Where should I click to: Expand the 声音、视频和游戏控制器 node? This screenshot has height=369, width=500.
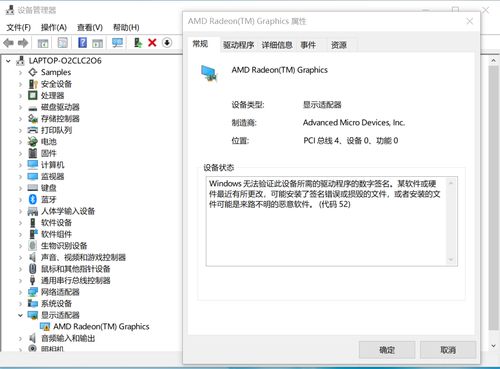click(20, 257)
